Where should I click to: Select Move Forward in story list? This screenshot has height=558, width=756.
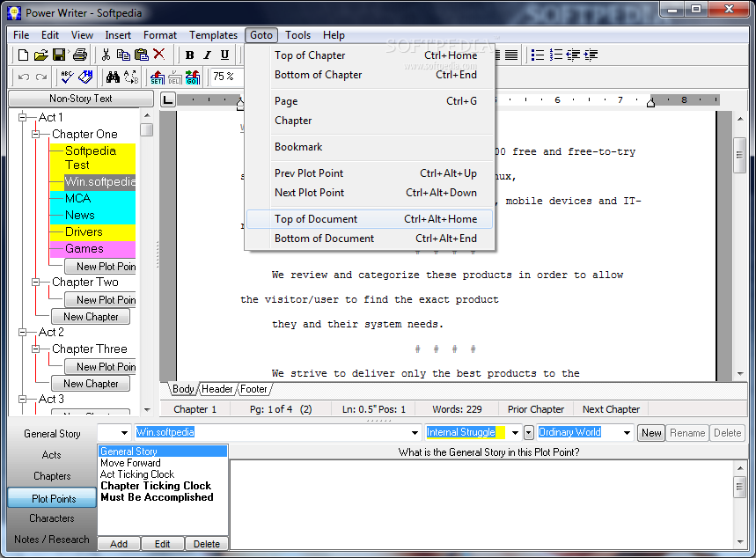(130, 463)
